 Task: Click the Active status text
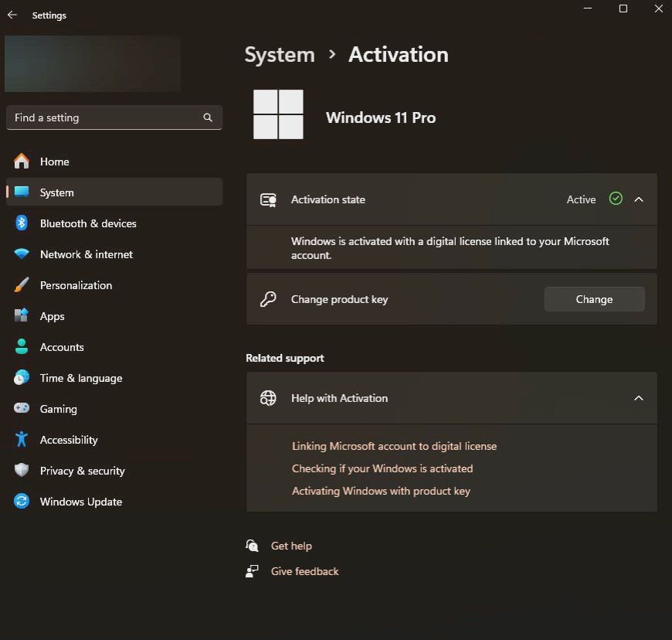coord(581,199)
